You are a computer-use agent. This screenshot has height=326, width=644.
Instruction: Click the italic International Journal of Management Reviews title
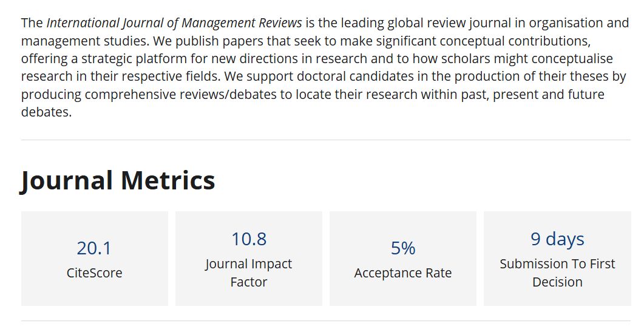(x=174, y=23)
